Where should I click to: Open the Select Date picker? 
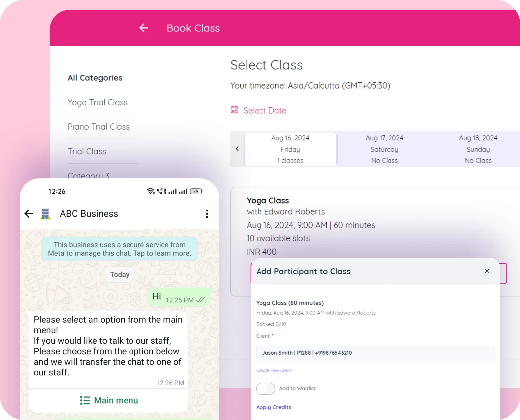[x=264, y=111]
